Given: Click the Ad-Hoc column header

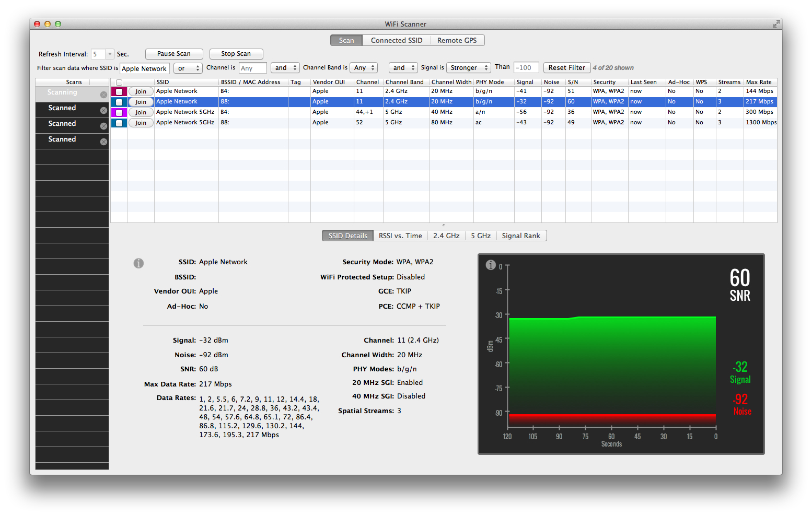Looking at the screenshot, I should click(x=680, y=82).
